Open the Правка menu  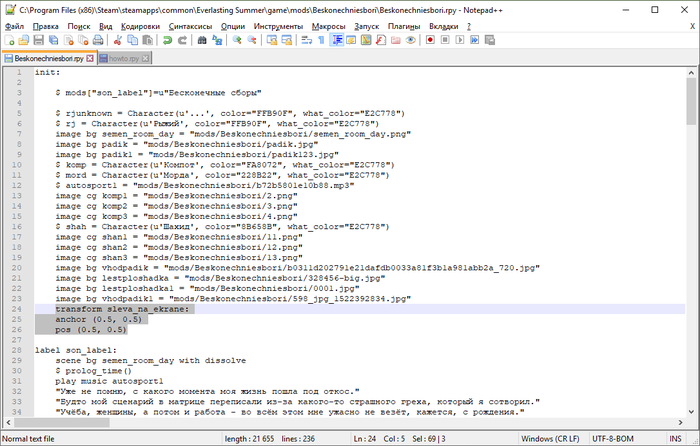46,26
